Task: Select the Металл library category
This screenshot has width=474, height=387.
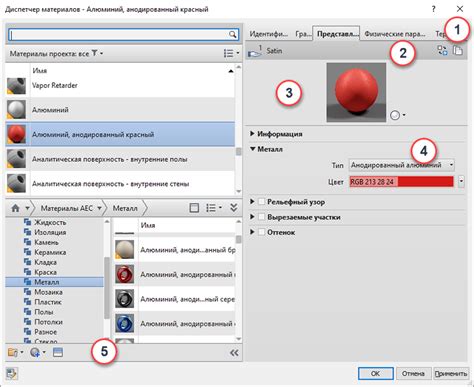Action: tap(55, 282)
